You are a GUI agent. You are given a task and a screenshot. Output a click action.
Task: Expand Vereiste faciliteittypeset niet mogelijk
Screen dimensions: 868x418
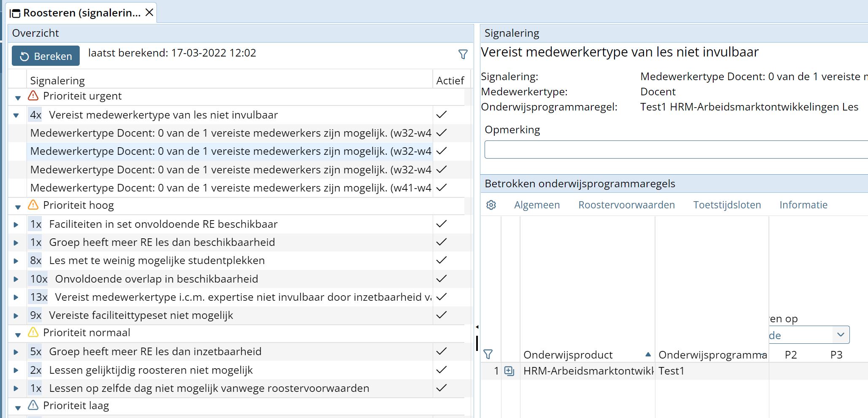[16, 316]
